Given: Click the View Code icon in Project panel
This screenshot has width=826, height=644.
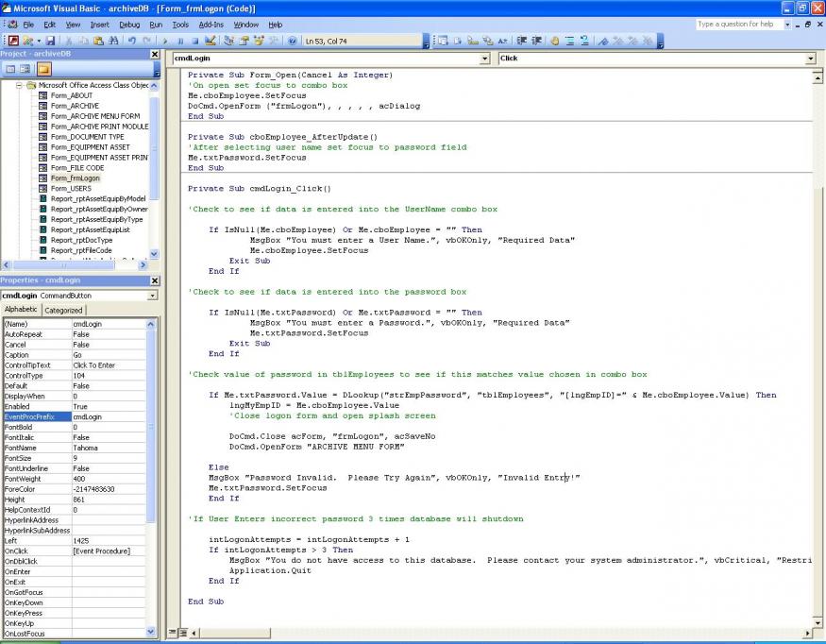Looking at the screenshot, I should pos(10,69).
